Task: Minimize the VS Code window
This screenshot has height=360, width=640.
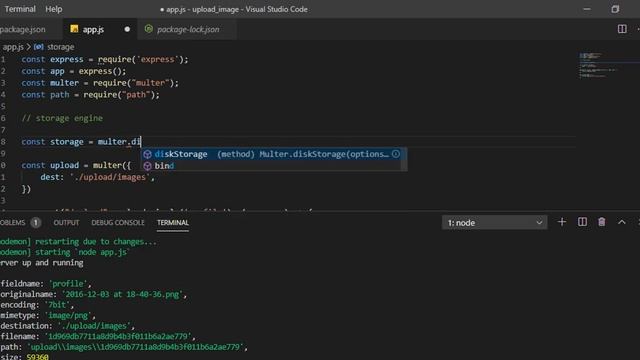Action: [x=587, y=9]
